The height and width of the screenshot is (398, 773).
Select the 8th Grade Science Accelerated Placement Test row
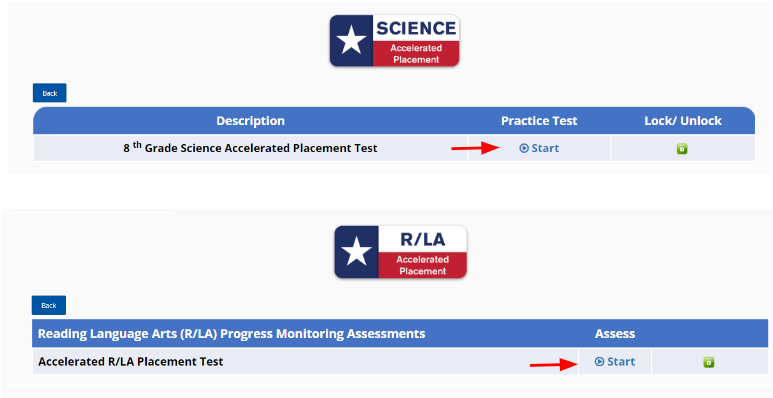click(394, 148)
